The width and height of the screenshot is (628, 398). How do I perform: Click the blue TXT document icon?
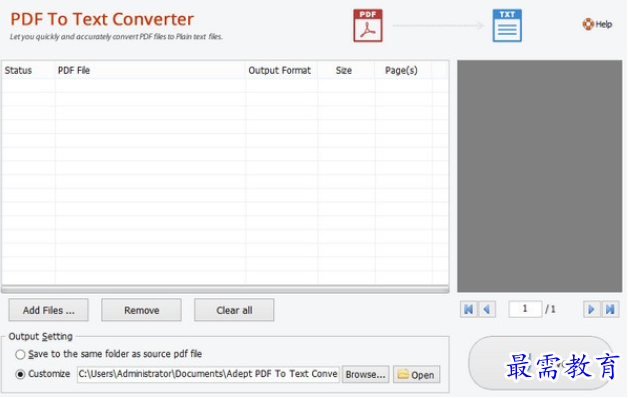(507, 26)
